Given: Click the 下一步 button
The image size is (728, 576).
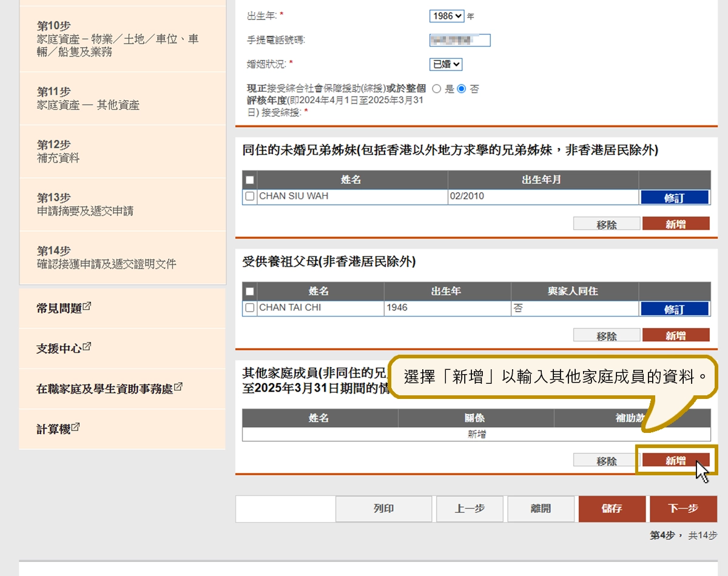Looking at the screenshot, I should coord(683,509).
